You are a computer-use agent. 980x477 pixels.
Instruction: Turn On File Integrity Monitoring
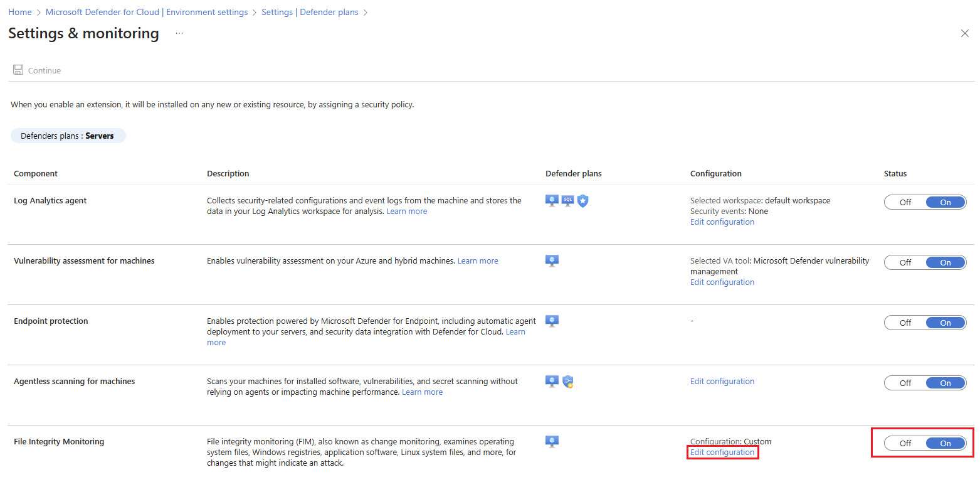pyautogui.click(x=946, y=443)
